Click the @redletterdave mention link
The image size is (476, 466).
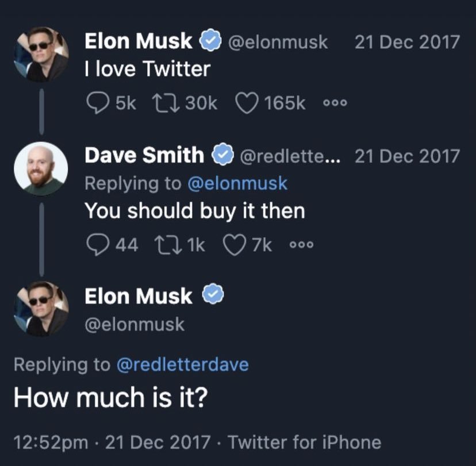coord(182,364)
